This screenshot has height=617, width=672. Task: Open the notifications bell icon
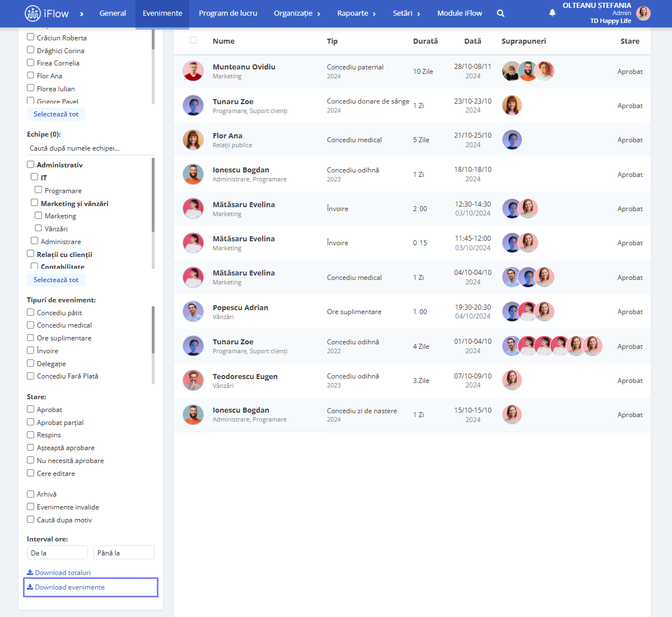point(552,13)
